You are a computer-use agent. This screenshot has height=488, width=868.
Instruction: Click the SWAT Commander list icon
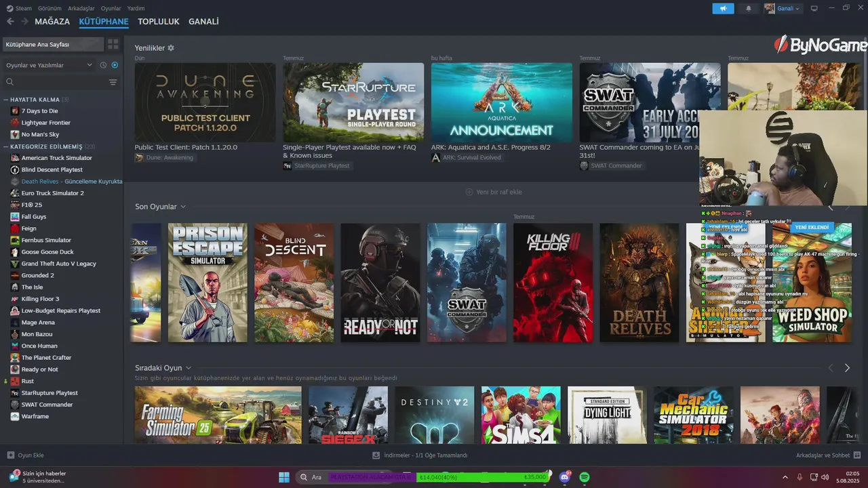click(15, 405)
